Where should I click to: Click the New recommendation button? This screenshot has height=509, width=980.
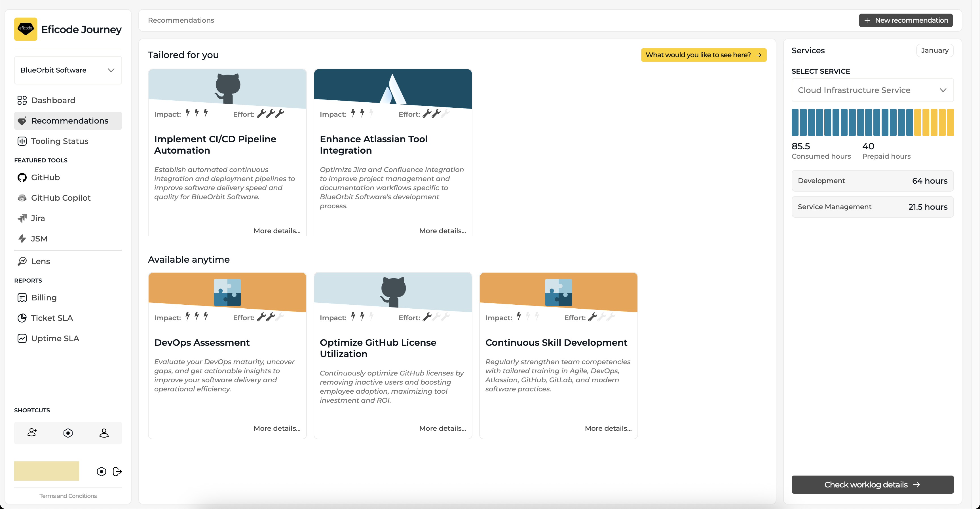pyautogui.click(x=905, y=20)
